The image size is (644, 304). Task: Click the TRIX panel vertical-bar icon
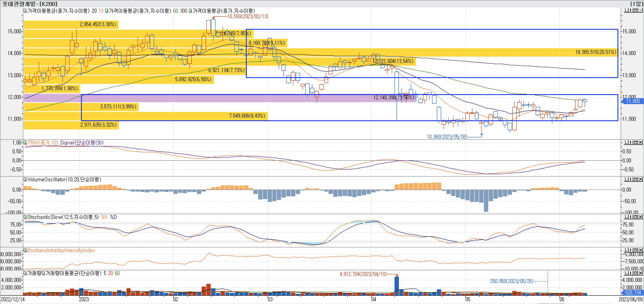click(631, 142)
